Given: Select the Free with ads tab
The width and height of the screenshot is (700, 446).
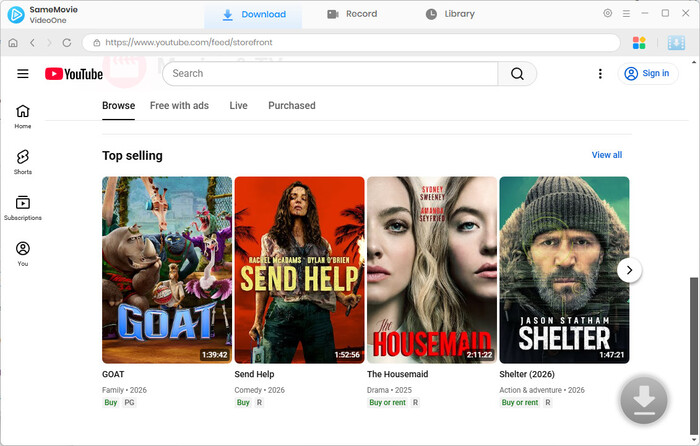Looking at the screenshot, I should (x=179, y=106).
